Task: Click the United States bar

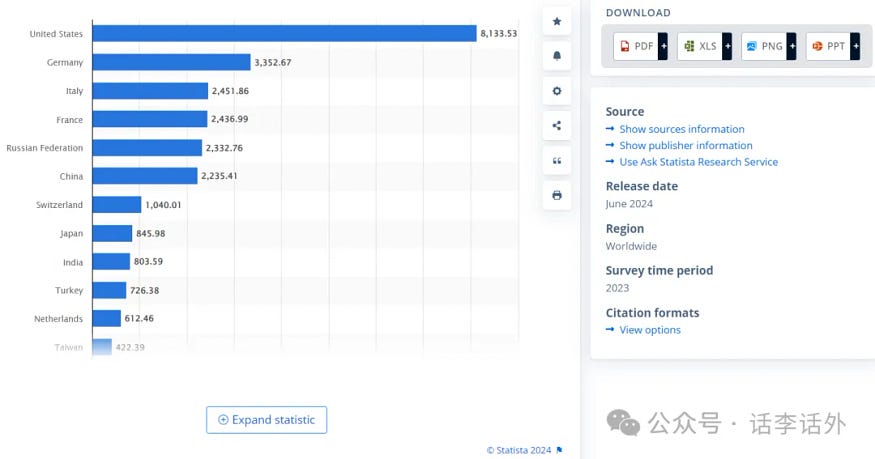Action: (284, 34)
